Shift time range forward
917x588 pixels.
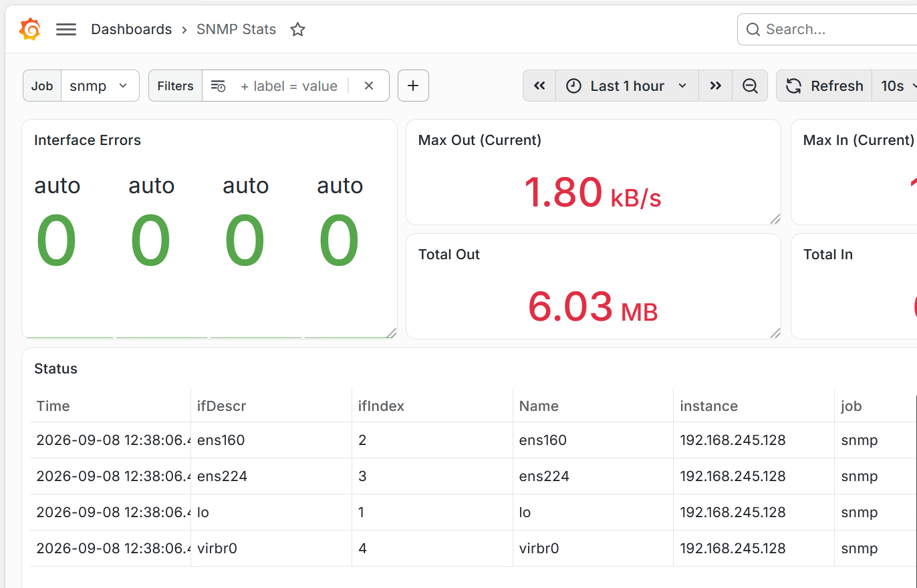coord(716,86)
